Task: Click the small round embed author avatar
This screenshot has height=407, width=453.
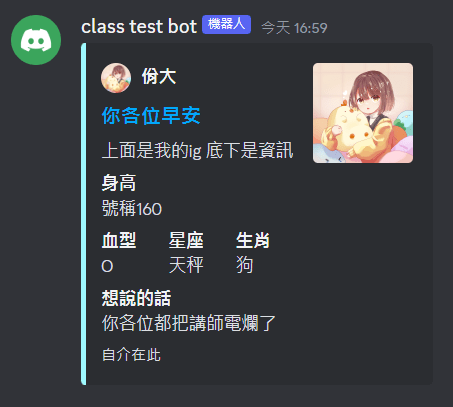Action: (x=116, y=78)
